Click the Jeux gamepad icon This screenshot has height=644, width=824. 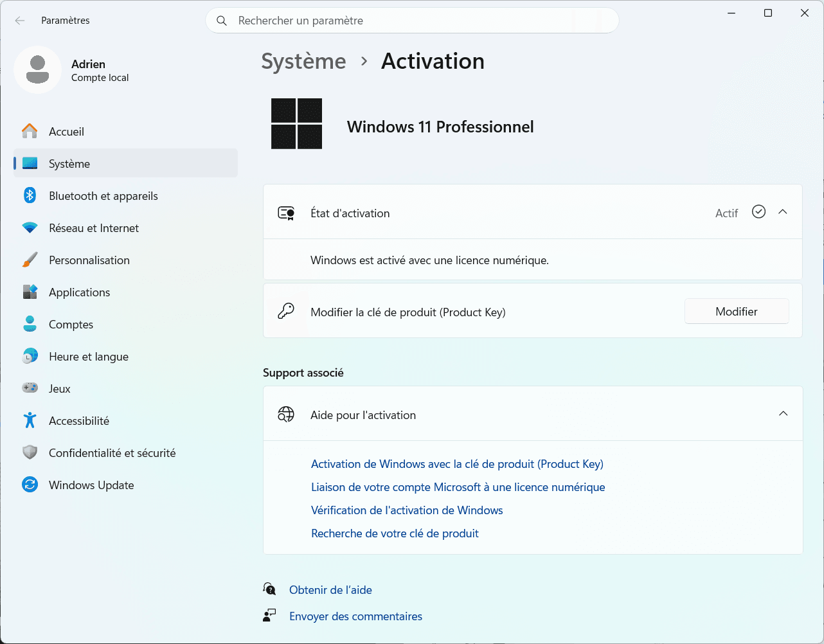point(30,388)
